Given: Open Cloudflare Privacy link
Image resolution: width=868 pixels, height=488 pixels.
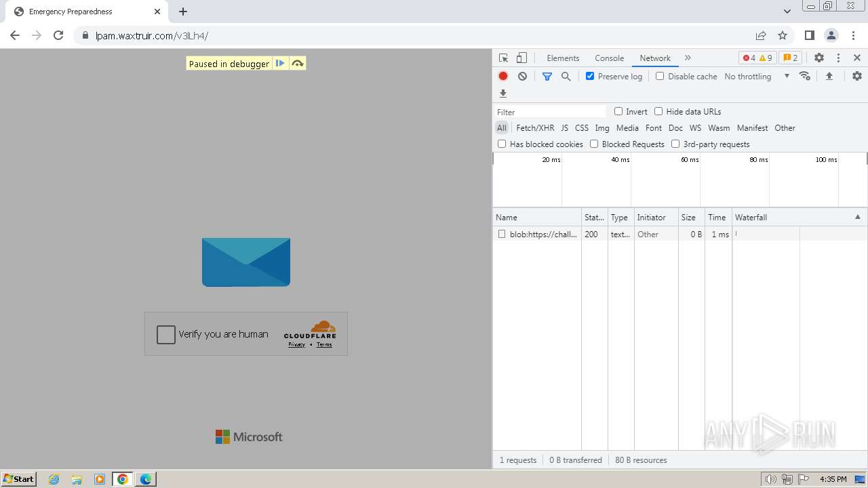Looking at the screenshot, I should 296,344.
